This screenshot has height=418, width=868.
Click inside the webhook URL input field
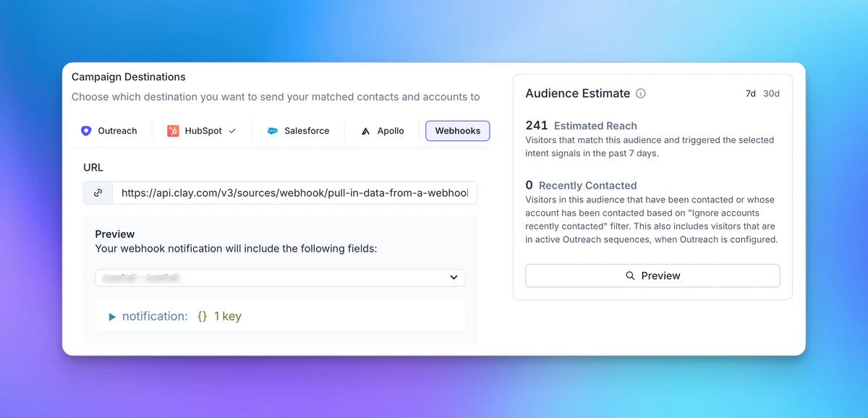click(x=289, y=192)
